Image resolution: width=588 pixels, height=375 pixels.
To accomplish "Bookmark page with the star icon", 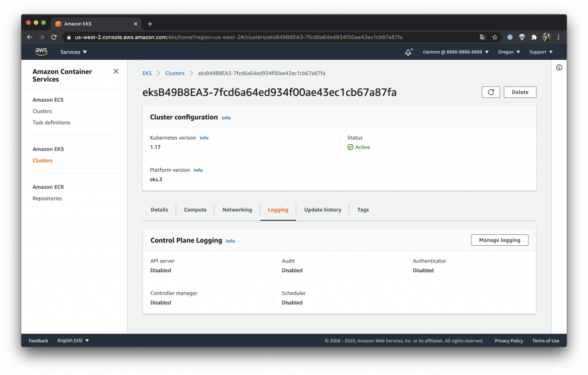I will coord(494,37).
